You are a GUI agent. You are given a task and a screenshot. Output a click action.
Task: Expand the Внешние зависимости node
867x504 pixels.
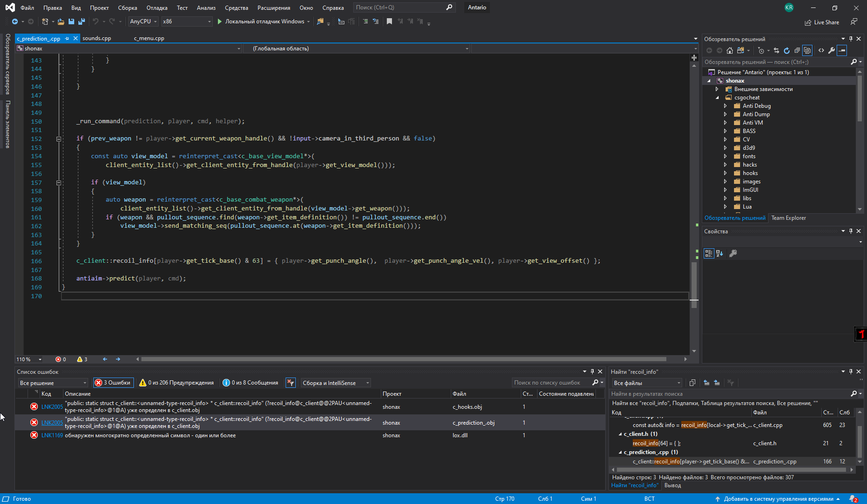click(x=717, y=89)
